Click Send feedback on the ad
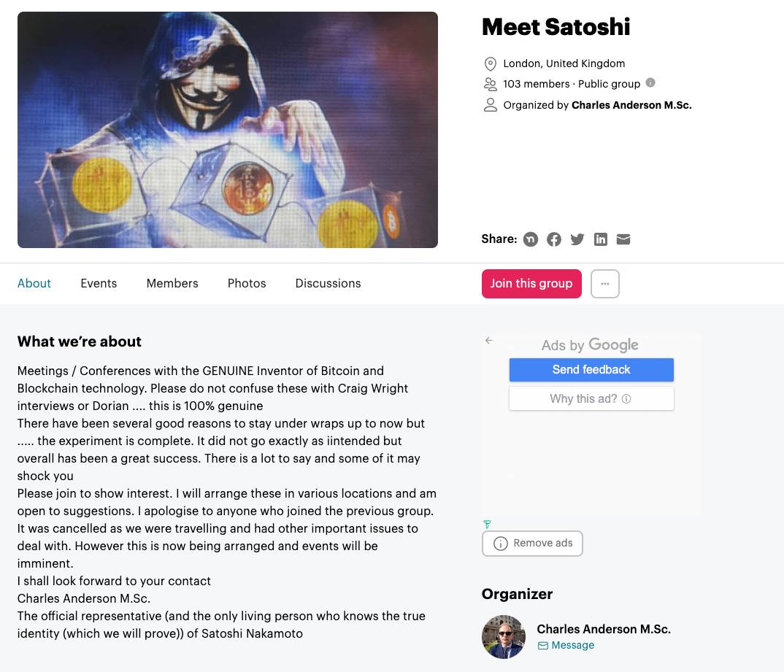Viewport: 784px width, 672px height. pyautogui.click(x=591, y=370)
